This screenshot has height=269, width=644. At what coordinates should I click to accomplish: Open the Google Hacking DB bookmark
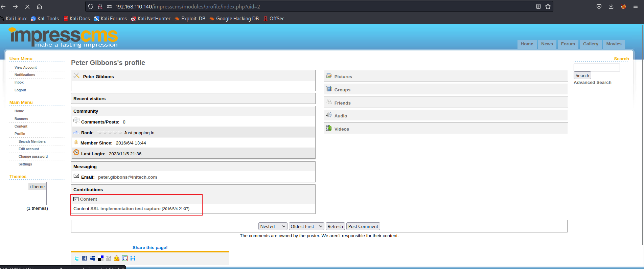point(234,19)
